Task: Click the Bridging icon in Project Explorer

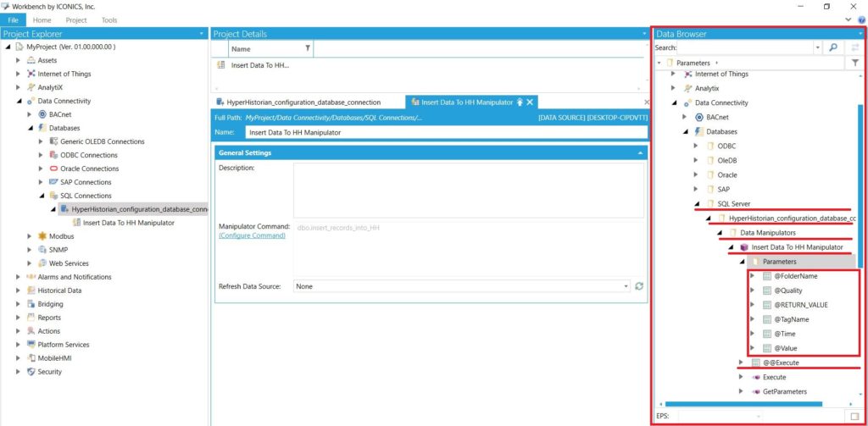Action: click(x=31, y=304)
